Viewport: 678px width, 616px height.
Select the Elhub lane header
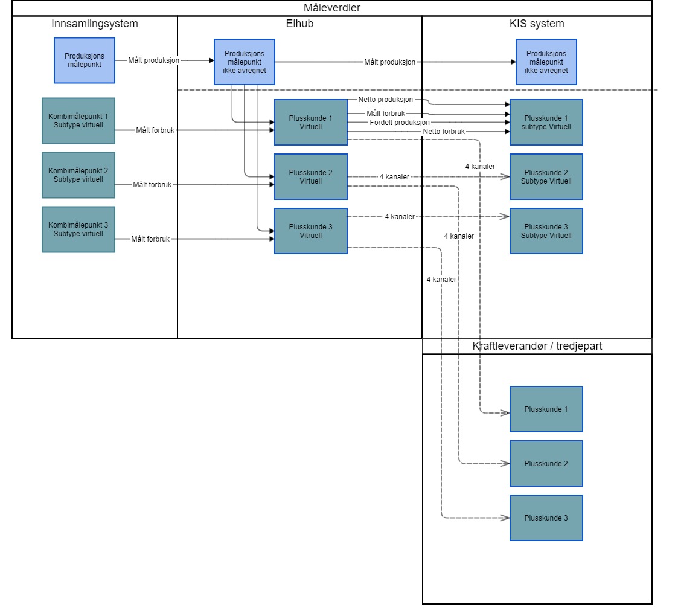pyautogui.click(x=299, y=24)
